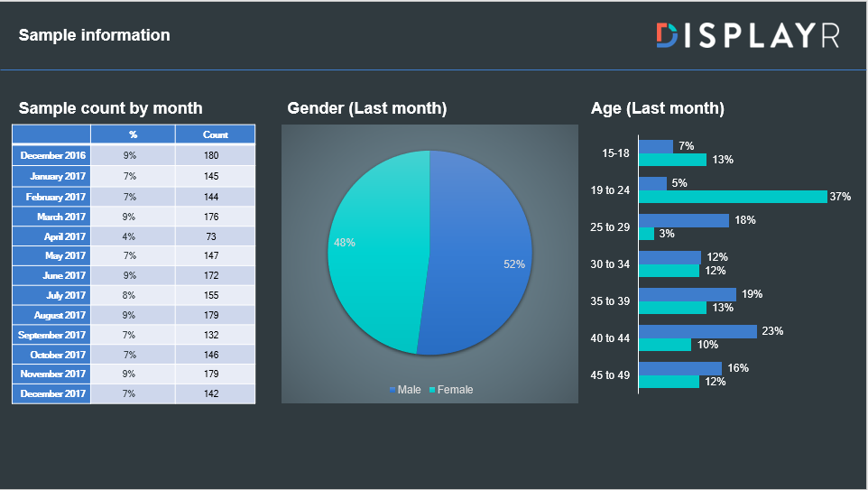868x490 pixels.
Task: Click the Sample information page title
Action: point(94,35)
